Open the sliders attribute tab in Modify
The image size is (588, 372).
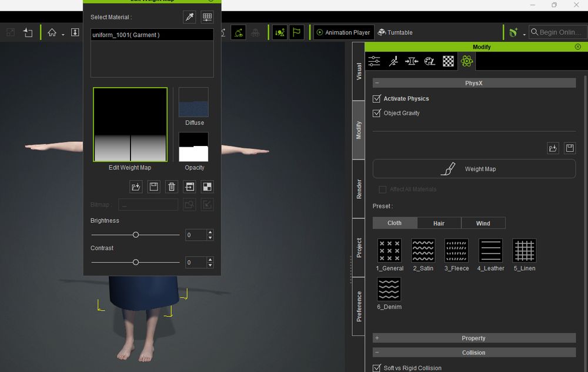tap(374, 61)
